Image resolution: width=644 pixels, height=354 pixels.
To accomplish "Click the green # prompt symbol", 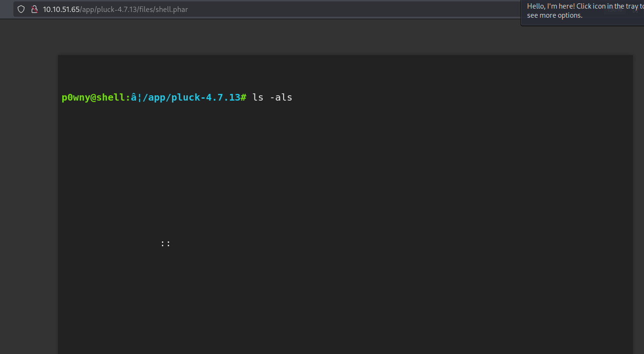I will pyautogui.click(x=243, y=97).
